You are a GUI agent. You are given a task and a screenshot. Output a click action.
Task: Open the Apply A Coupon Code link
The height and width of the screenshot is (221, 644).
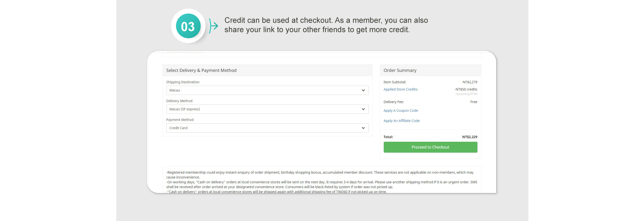[401, 111]
